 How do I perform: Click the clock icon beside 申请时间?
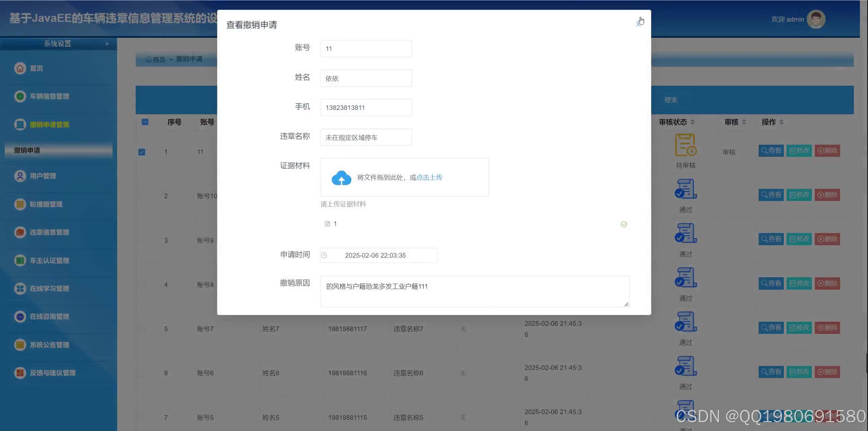coord(324,255)
